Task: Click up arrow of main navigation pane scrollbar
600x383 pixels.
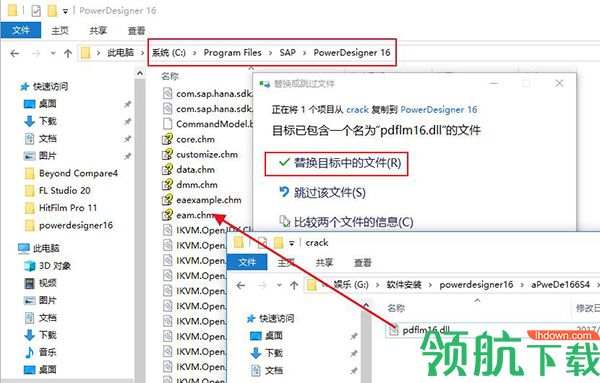Action: pos(140,73)
